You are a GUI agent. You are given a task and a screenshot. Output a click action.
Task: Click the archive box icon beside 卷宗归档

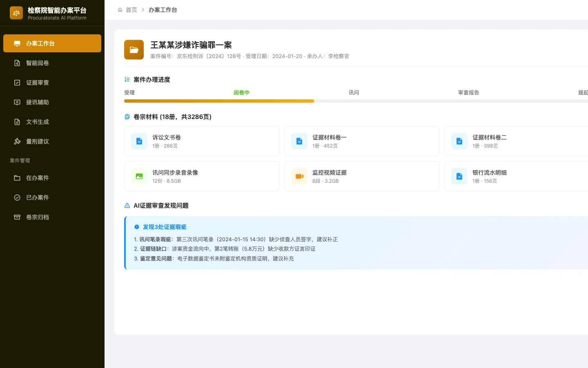pyautogui.click(x=17, y=217)
